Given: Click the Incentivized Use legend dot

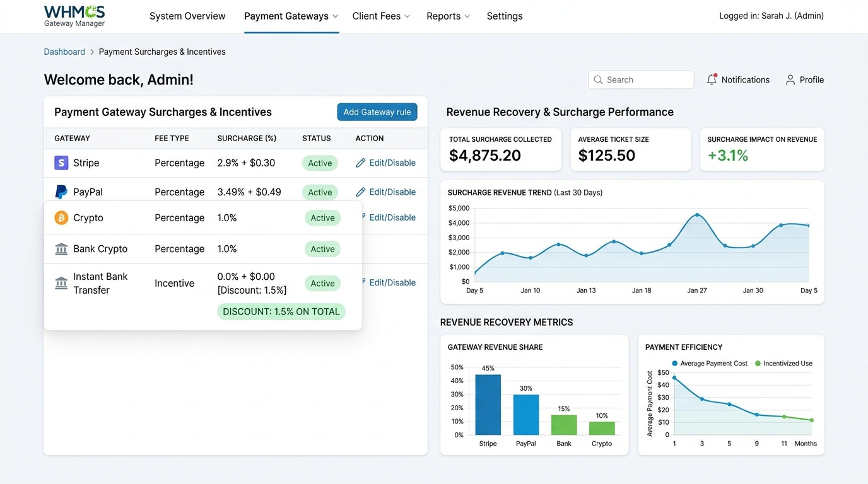Looking at the screenshot, I should tap(758, 364).
